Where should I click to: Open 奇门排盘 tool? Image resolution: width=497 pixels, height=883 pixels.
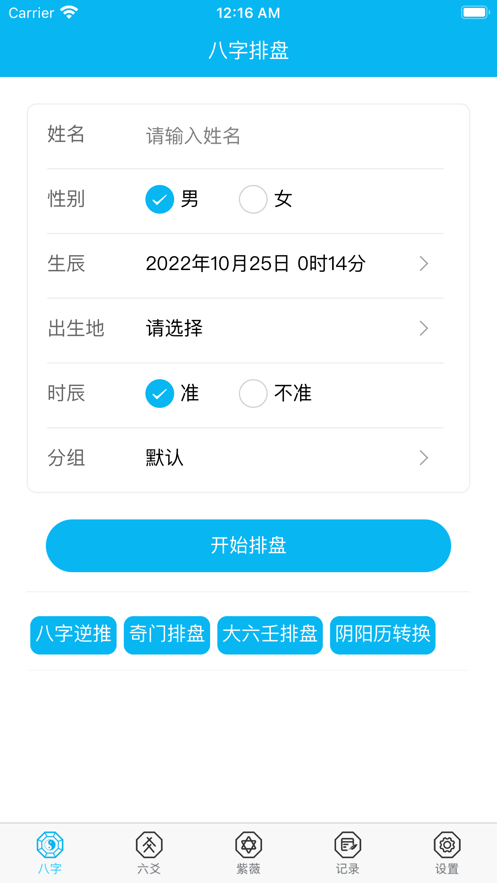click(x=167, y=635)
